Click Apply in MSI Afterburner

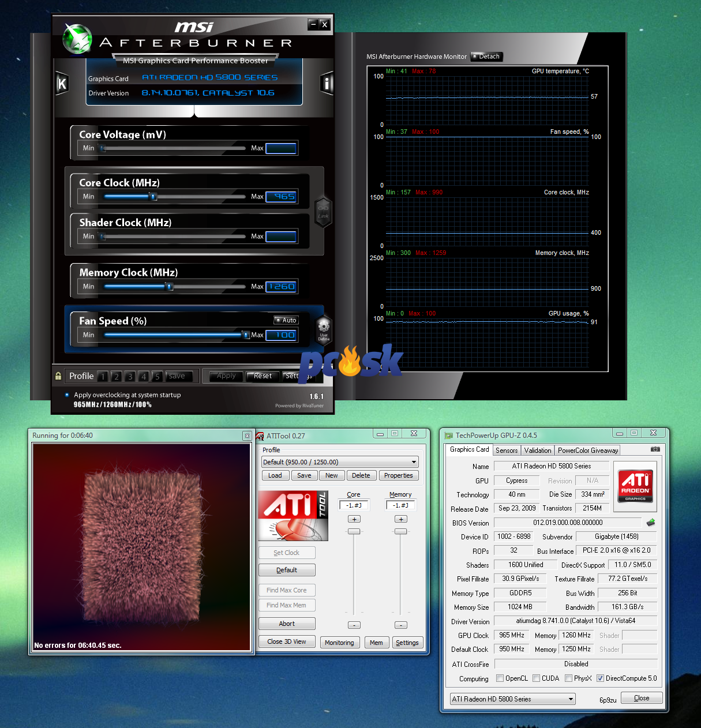(227, 376)
